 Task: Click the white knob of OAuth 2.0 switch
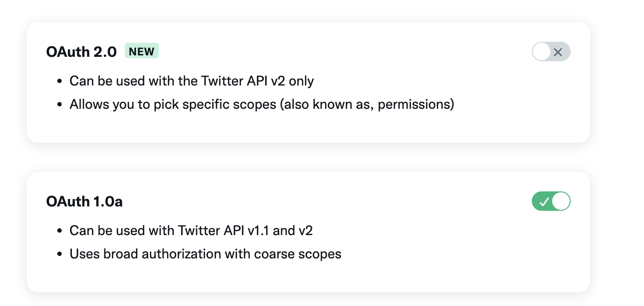(x=542, y=52)
